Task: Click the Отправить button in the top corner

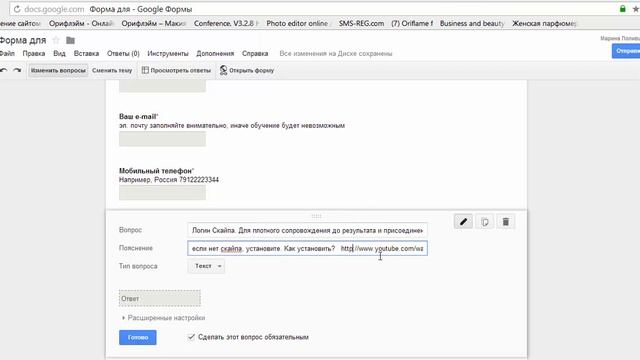Action: (626, 51)
